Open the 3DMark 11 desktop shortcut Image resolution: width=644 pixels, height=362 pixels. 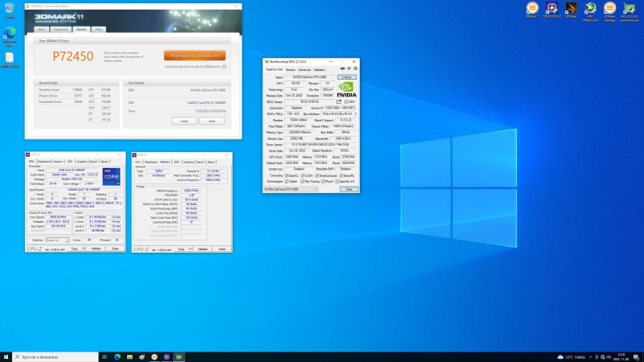coord(532,10)
